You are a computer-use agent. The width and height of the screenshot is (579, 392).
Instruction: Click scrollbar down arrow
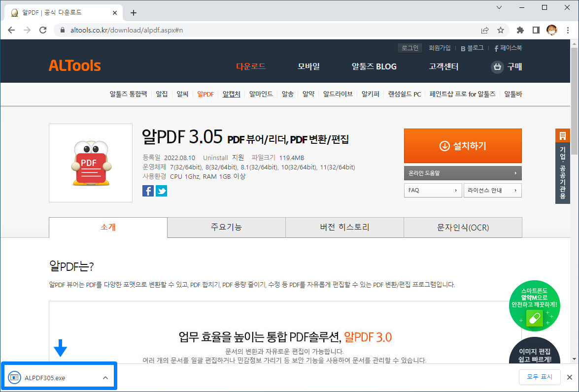pos(574,359)
